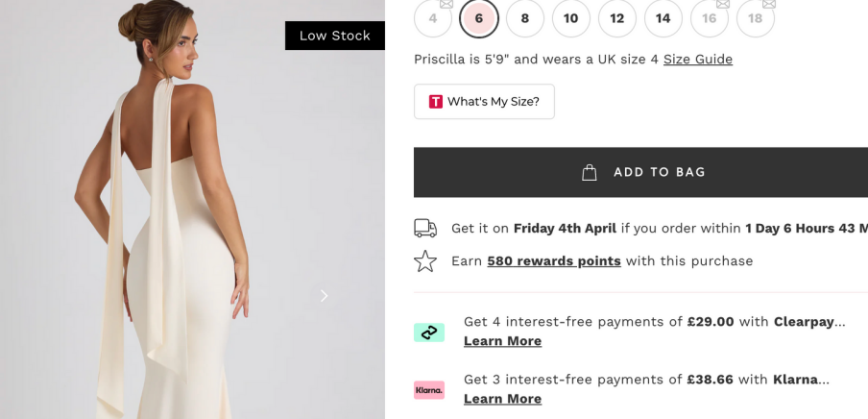Viewport: 868px width, 419px height.
Task: Open the Size Guide link
Action: [x=697, y=60]
